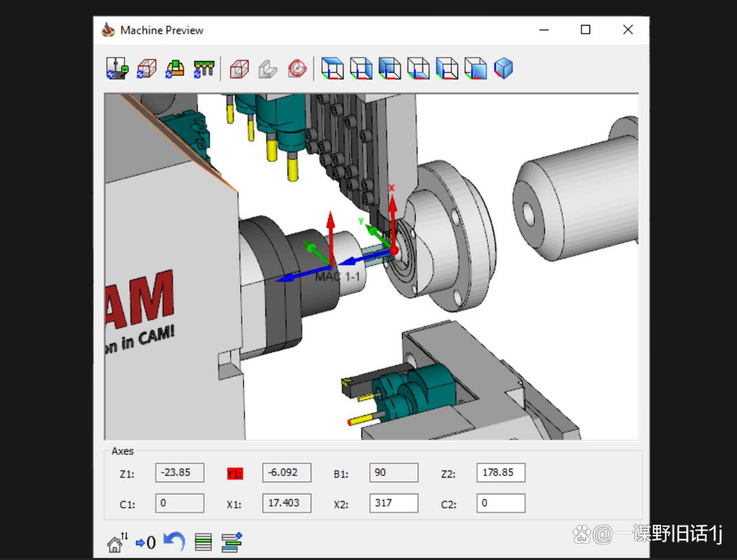Select the shaded solid view icon
737x560 pixels.
pyautogui.click(x=267, y=69)
